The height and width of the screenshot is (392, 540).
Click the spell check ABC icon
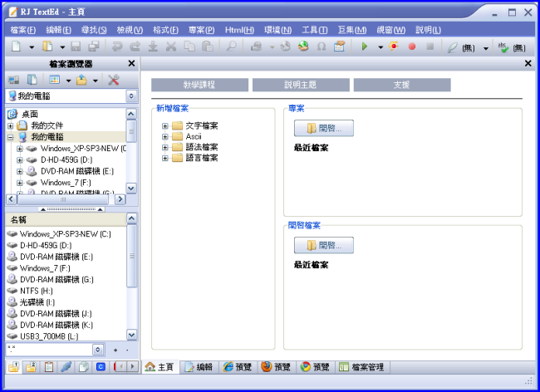click(503, 47)
